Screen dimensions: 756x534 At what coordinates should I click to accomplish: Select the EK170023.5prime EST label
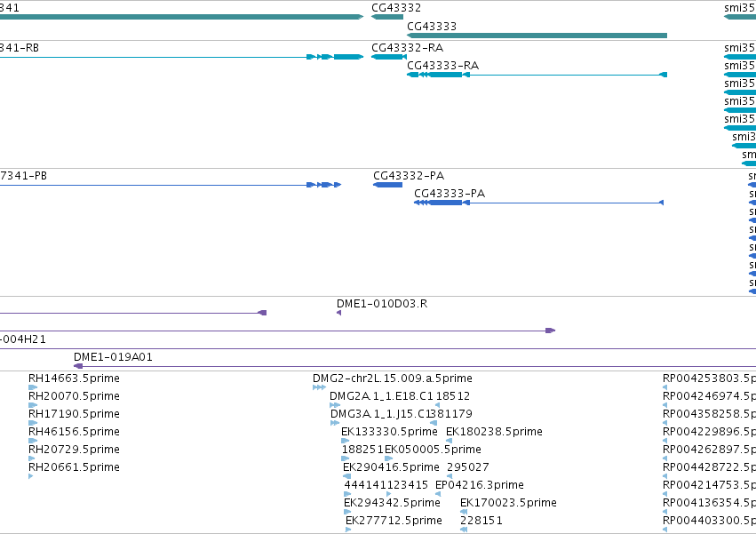pos(508,503)
